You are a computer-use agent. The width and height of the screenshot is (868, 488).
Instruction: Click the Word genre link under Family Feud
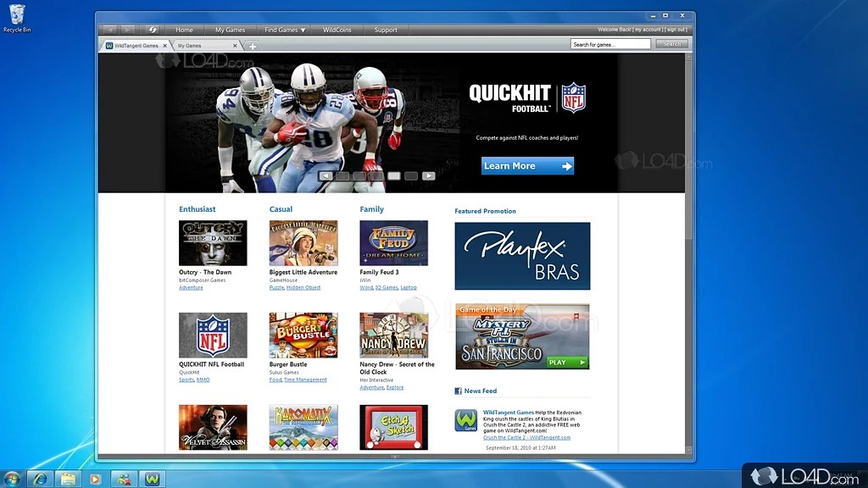pyautogui.click(x=366, y=288)
